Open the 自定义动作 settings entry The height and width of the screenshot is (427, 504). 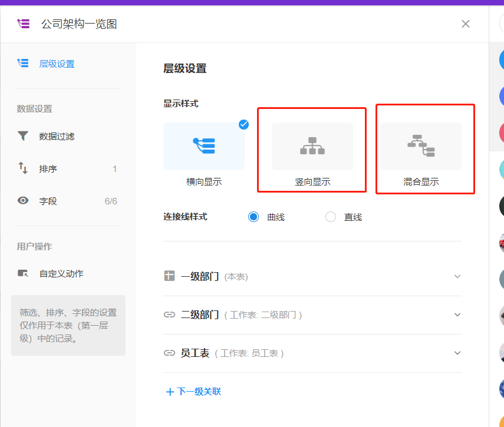click(61, 273)
